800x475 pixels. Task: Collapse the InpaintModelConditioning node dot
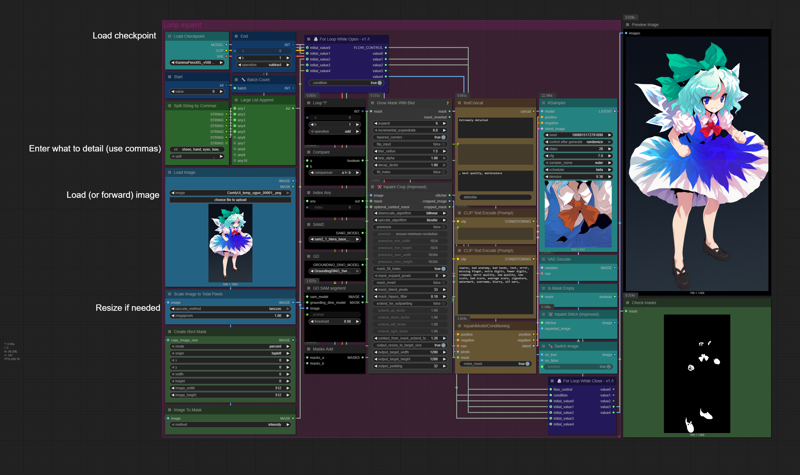(x=459, y=326)
